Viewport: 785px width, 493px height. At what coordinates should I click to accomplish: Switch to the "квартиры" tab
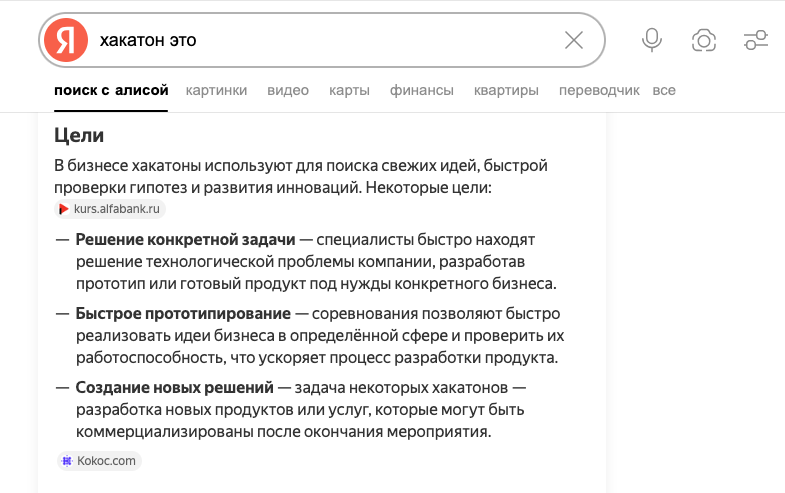506,90
